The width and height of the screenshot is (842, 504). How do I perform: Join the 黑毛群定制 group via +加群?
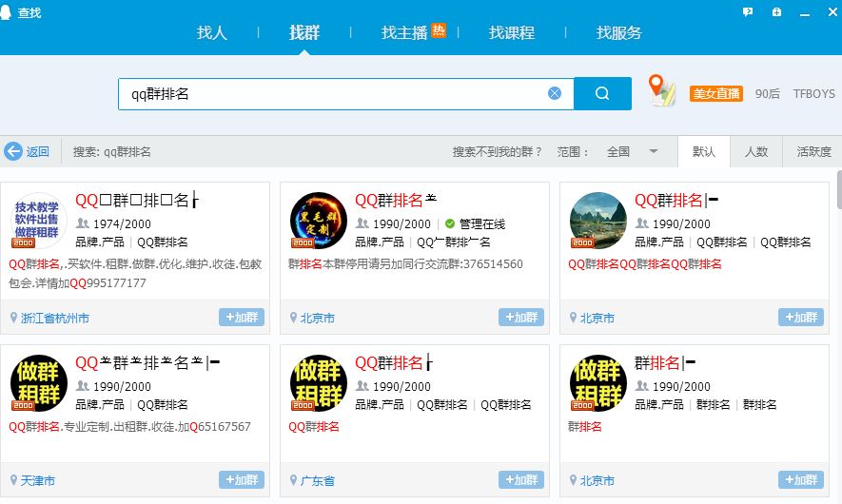click(x=521, y=318)
